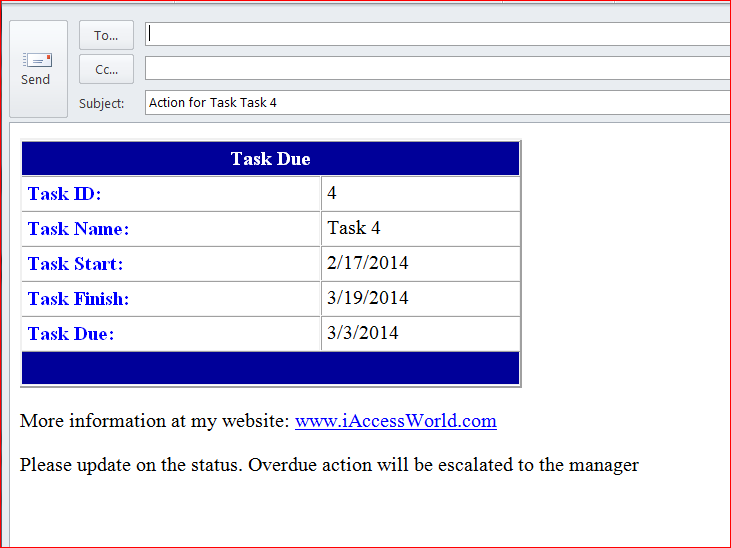The height and width of the screenshot is (548, 731).
Task: Select the Task ID value 4
Action: [420, 194]
